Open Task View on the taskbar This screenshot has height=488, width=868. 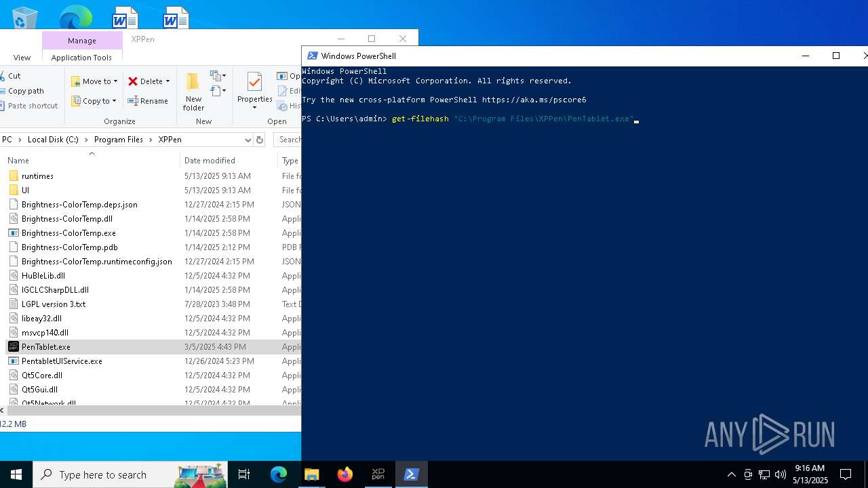pos(244,474)
